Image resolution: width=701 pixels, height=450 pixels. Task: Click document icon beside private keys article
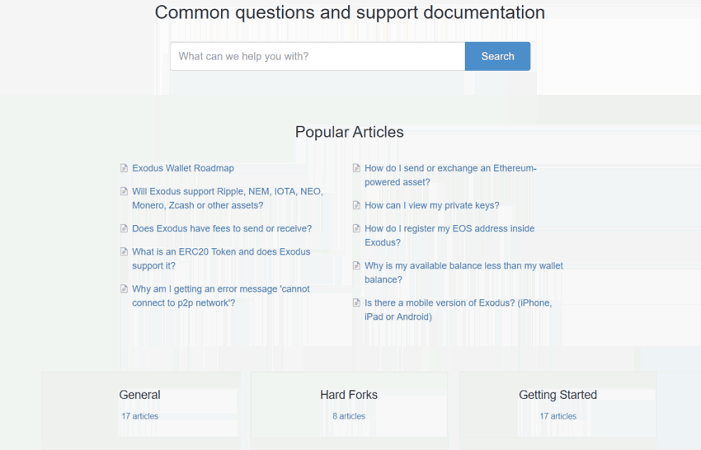tap(357, 205)
